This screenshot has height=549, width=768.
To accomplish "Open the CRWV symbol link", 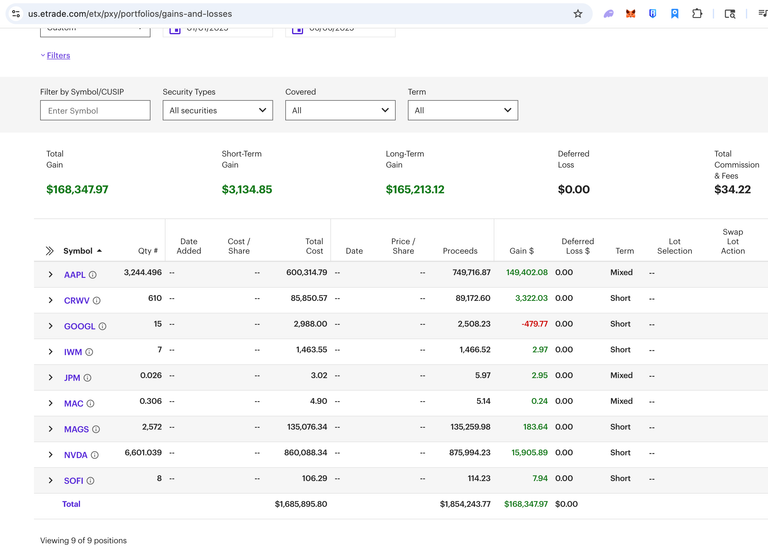I will tap(77, 301).
